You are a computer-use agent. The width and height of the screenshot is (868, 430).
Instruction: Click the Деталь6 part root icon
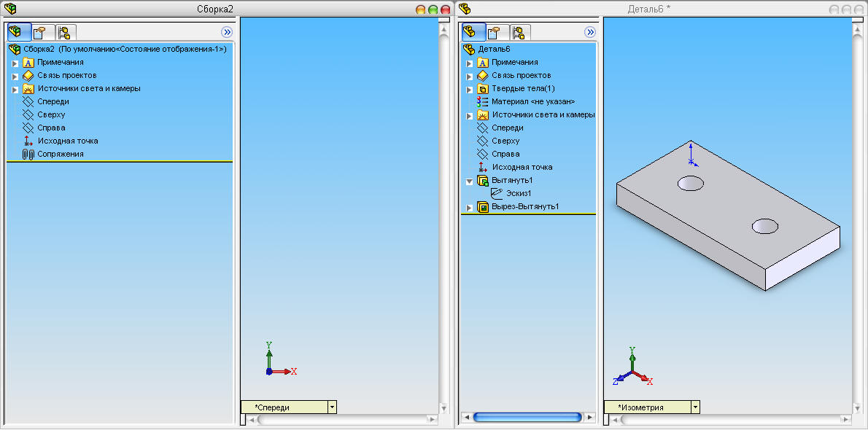(469, 49)
